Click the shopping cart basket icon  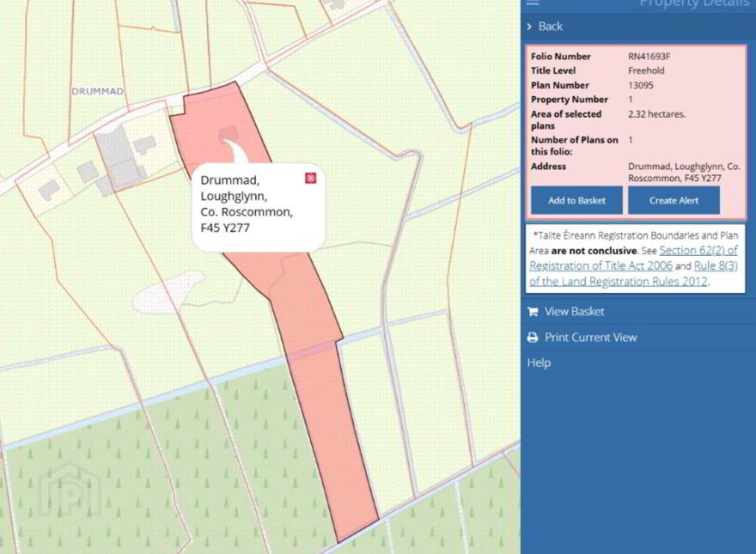[x=533, y=312]
